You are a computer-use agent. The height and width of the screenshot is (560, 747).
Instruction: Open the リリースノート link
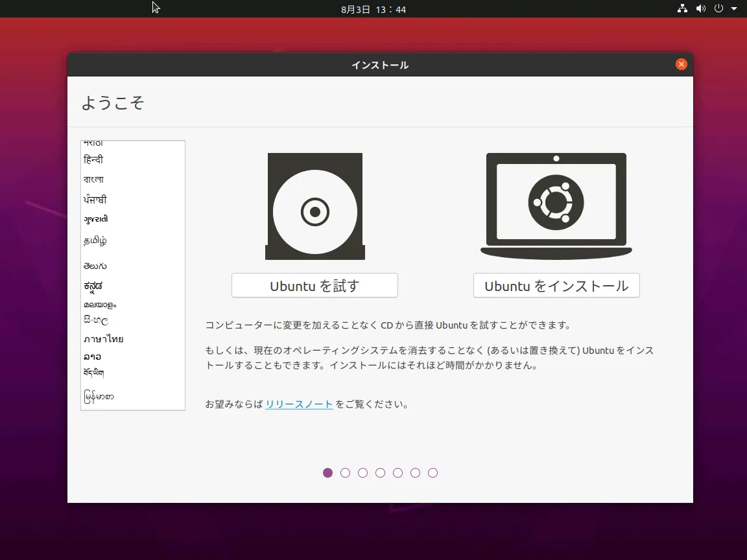(x=299, y=403)
